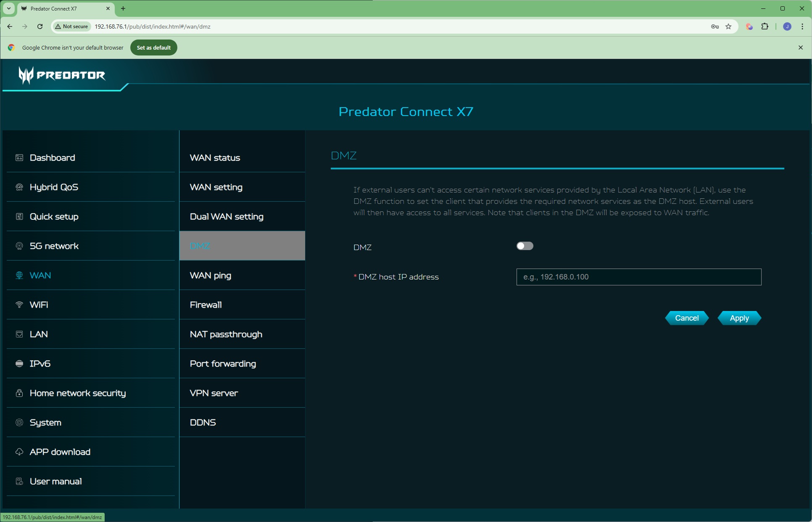Image resolution: width=812 pixels, height=522 pixels.
Task: Open the Port forwarding submenu item
Action: coord(223,364)
